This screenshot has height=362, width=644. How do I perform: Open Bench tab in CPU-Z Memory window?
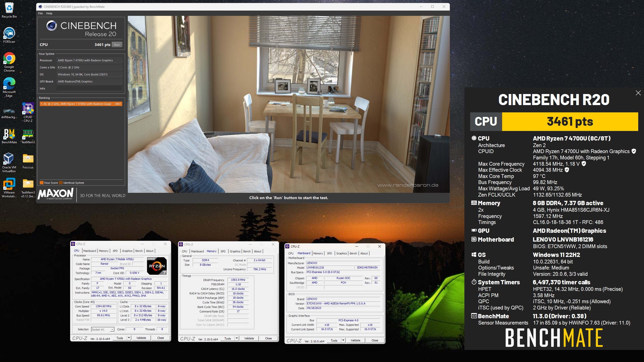[247, 251]
